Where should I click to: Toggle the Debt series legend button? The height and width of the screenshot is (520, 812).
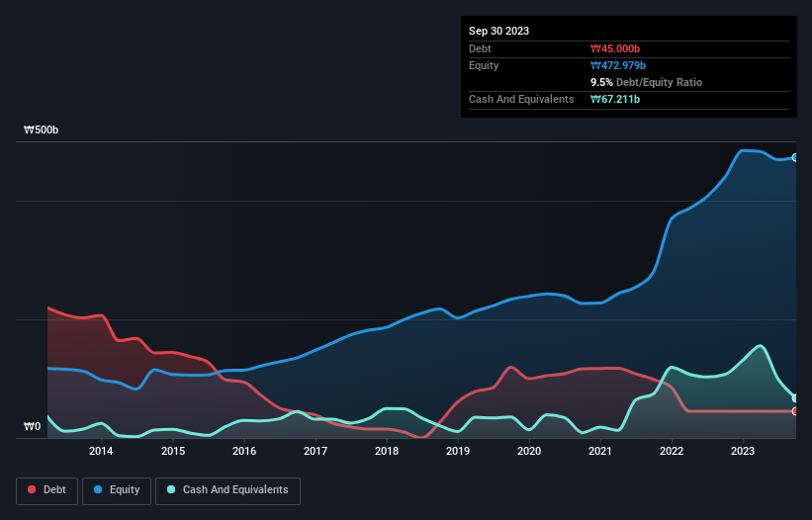click(47, 490)
